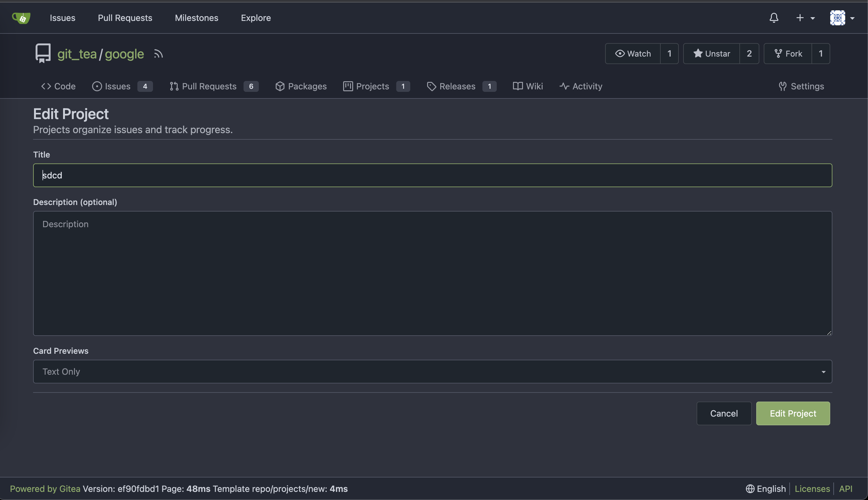Open Explore in top navigation

coord(256,18)
